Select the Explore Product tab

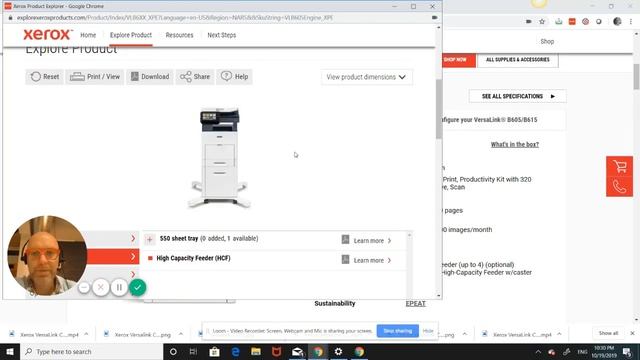(131, 35)
